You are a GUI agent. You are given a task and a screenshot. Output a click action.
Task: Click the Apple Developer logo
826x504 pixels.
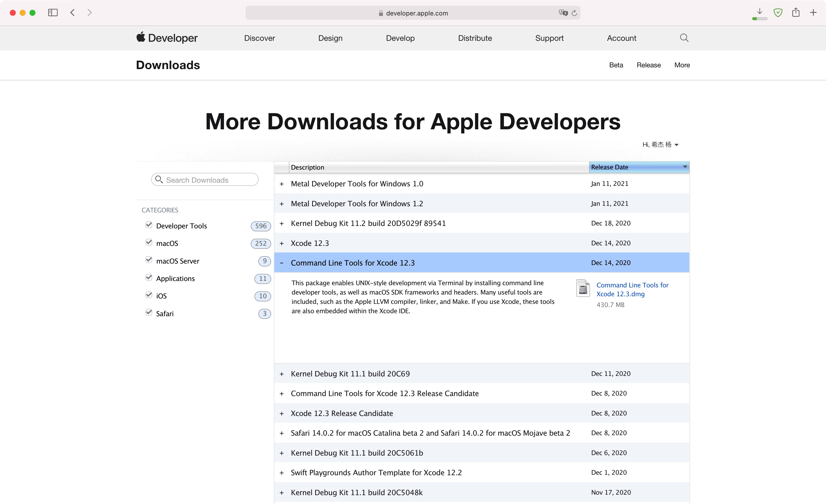click(x=167, y=38)
